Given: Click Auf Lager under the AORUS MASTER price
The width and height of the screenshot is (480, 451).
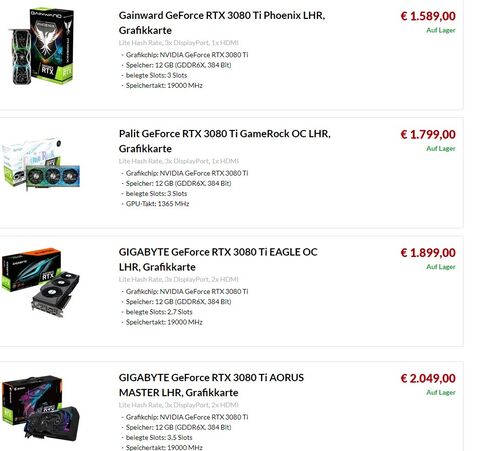Looking at the screenshot, I should (x=441, y=392).
